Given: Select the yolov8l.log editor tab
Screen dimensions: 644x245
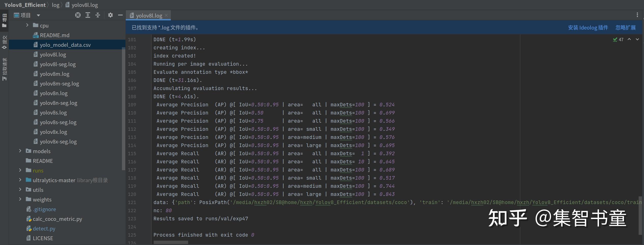Looking at the screenshot, I should [x=149, y=16].
